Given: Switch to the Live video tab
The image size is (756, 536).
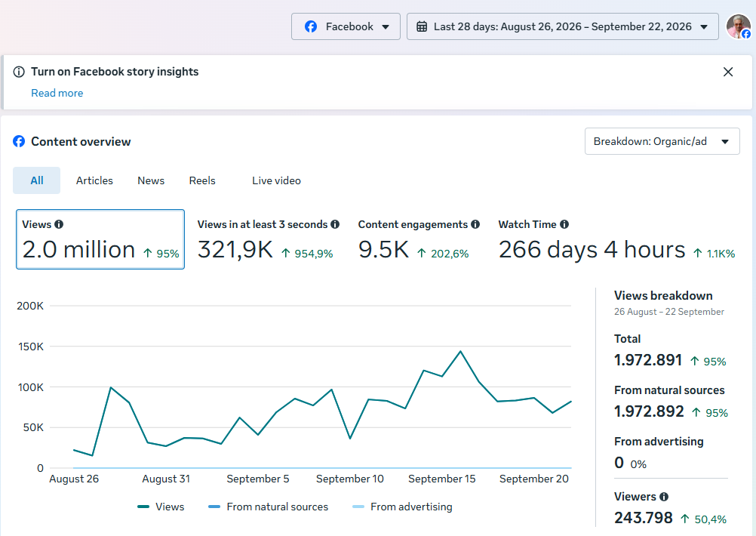Looking at the screenshot, I should tap(276, 180).
